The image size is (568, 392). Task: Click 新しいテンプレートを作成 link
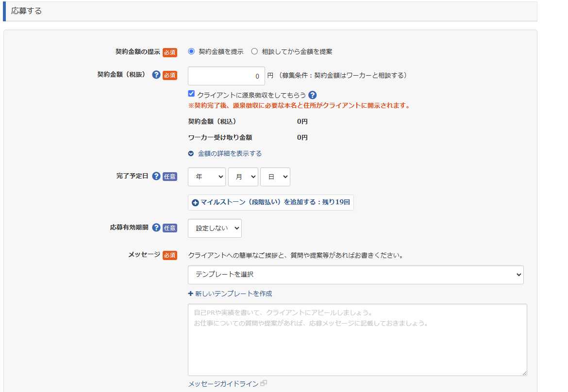point(234,294)
